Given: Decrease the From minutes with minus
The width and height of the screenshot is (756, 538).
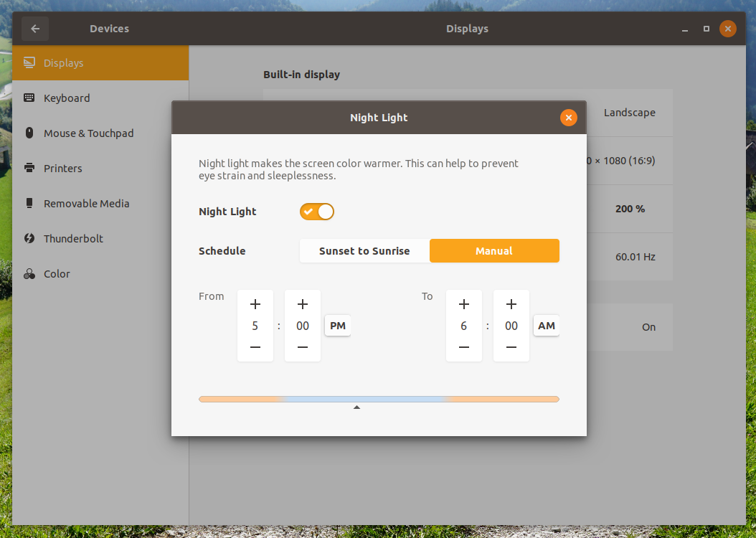Looking at the screenshot, I should [x=303, y=347].
